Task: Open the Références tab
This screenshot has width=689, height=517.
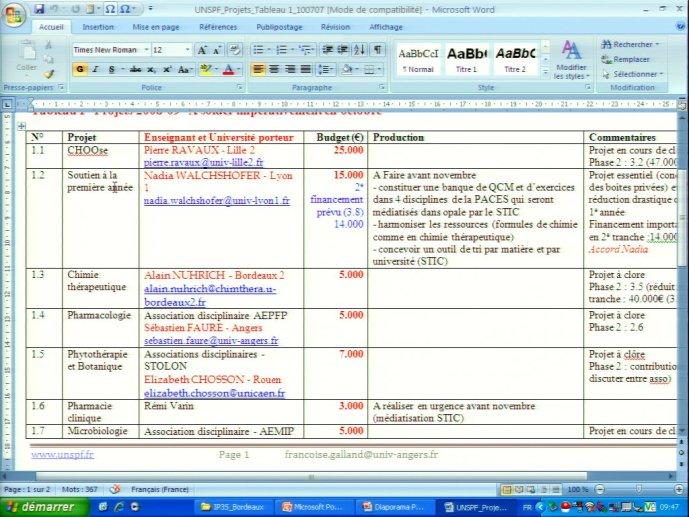Action: [x=218, y=27]
